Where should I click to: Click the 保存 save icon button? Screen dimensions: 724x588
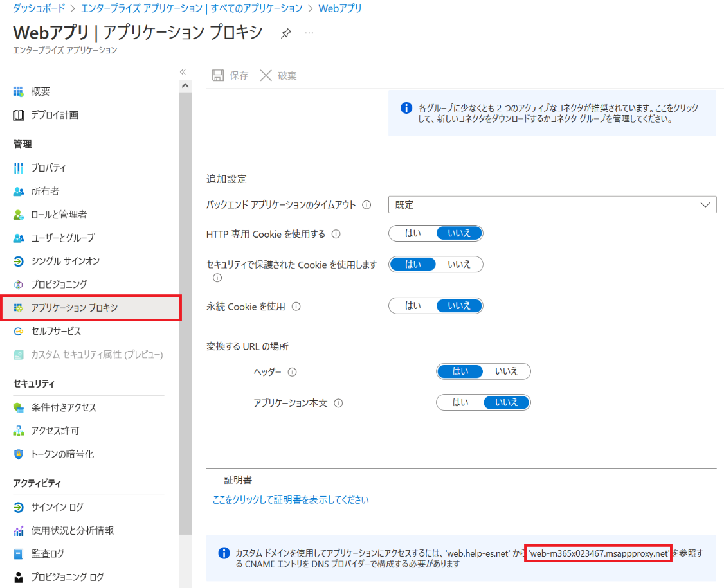pos(218,75)
